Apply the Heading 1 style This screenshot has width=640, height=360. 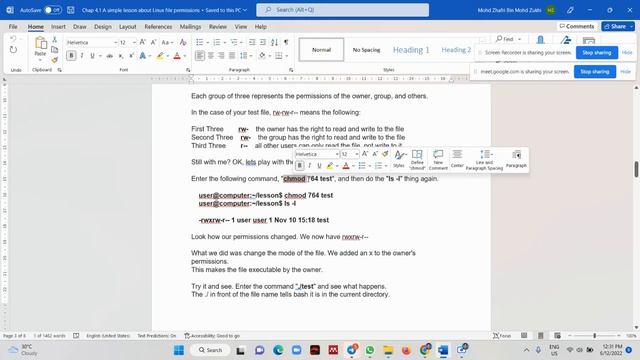tap(411, 50)
